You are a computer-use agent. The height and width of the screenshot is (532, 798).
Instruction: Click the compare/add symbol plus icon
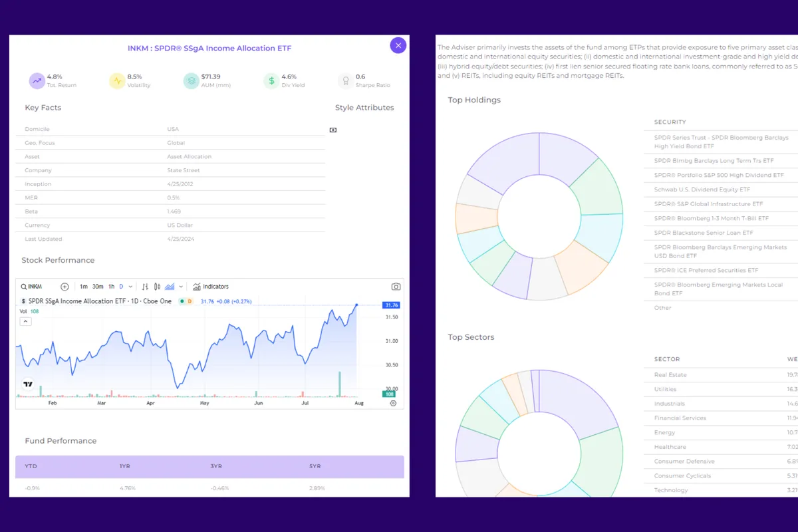click(65, 287)
